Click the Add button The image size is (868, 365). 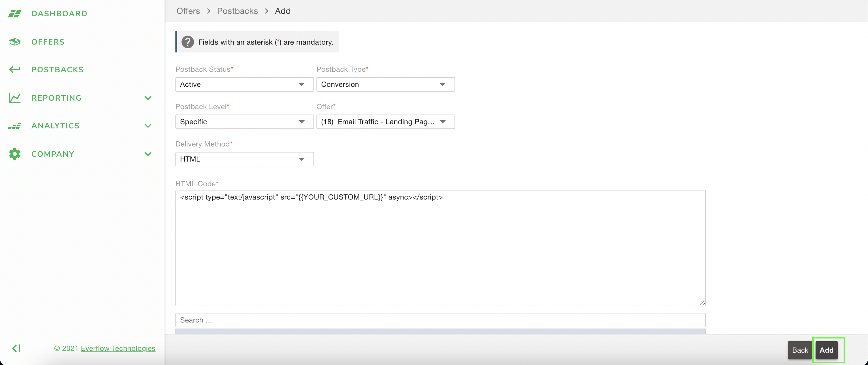click(x=826, y=350)
